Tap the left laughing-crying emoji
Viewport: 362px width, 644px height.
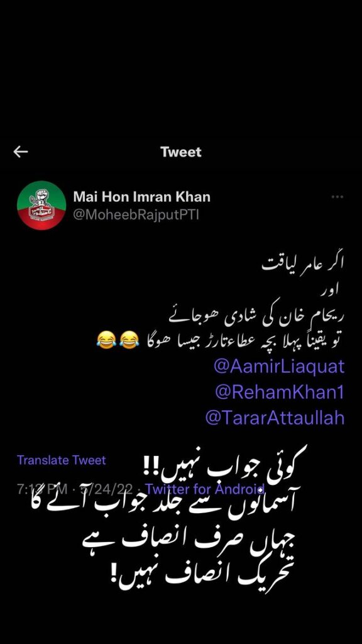[106, 340]
